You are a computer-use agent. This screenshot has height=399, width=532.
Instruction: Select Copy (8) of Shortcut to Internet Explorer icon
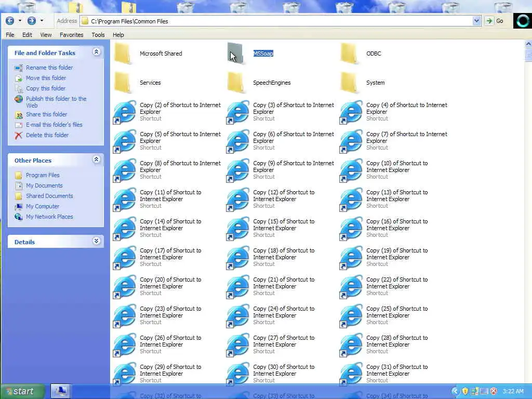pyautogui.click(x=125, y=170)
